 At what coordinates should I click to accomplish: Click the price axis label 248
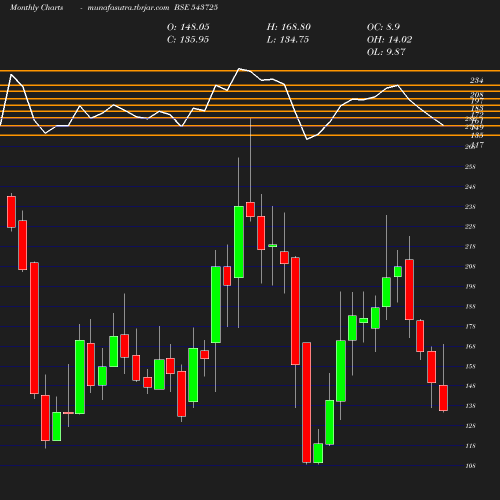470,187
